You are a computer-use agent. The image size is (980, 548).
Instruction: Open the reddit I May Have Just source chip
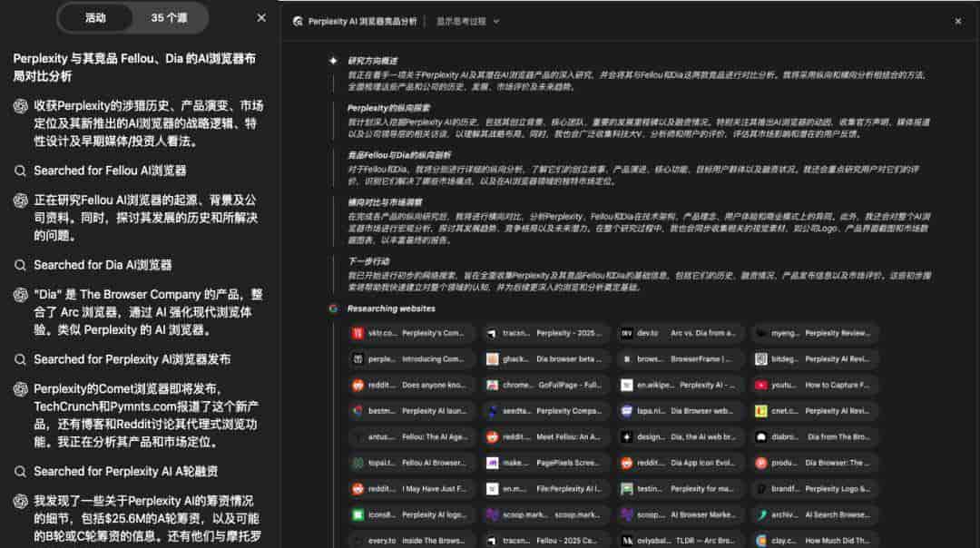pyautogui.click(x=411, y=489)
